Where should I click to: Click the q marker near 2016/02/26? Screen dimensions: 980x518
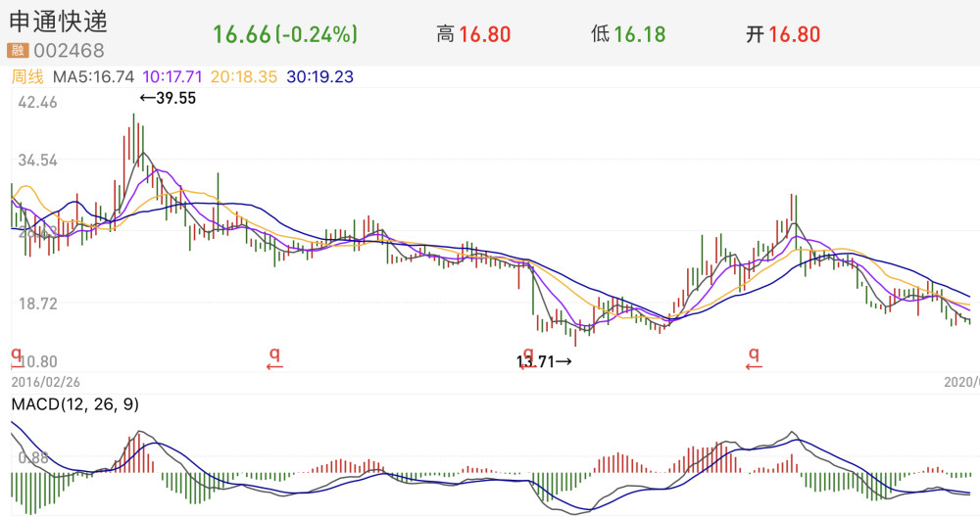tap(17, 356)
